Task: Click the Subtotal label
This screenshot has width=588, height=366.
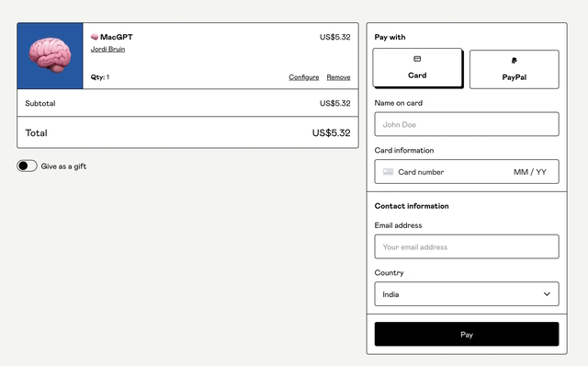Action: point(40,103)
